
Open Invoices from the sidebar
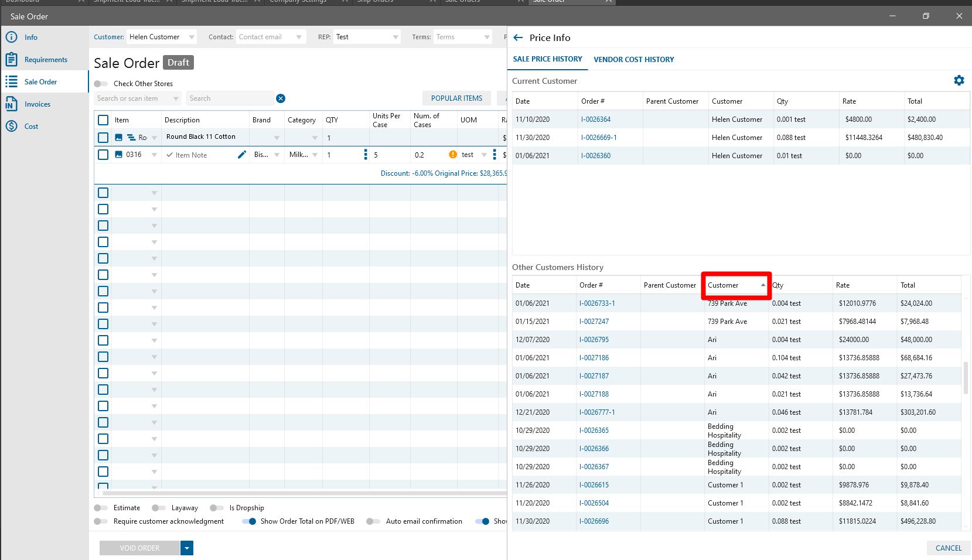click(x=37, y=104)
